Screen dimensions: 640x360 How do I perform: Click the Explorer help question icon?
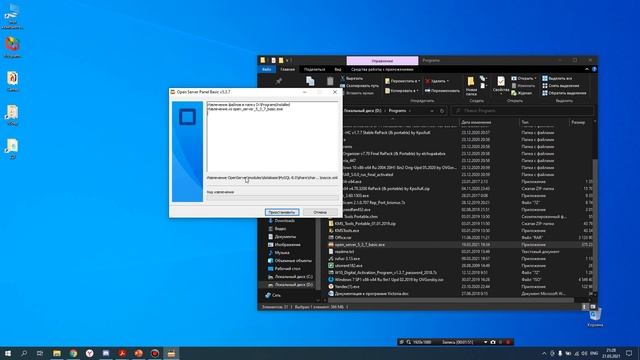pos(594,69)
